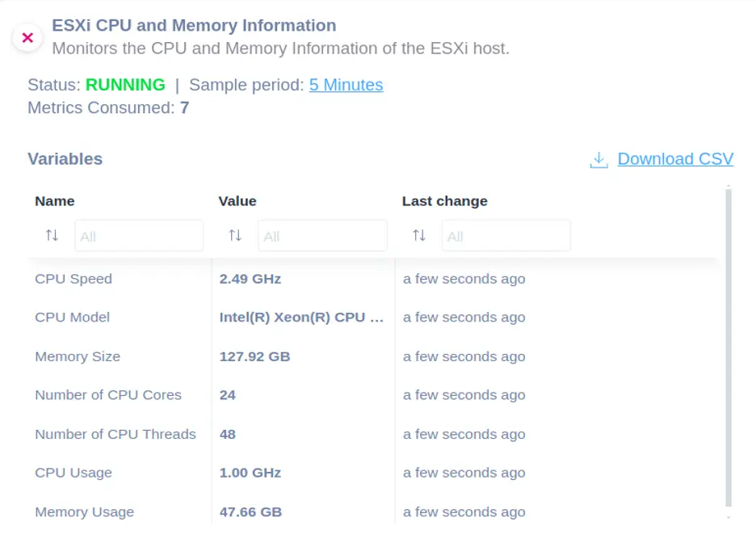
Task: Click the Variables section heading
Action: [65, 158]
